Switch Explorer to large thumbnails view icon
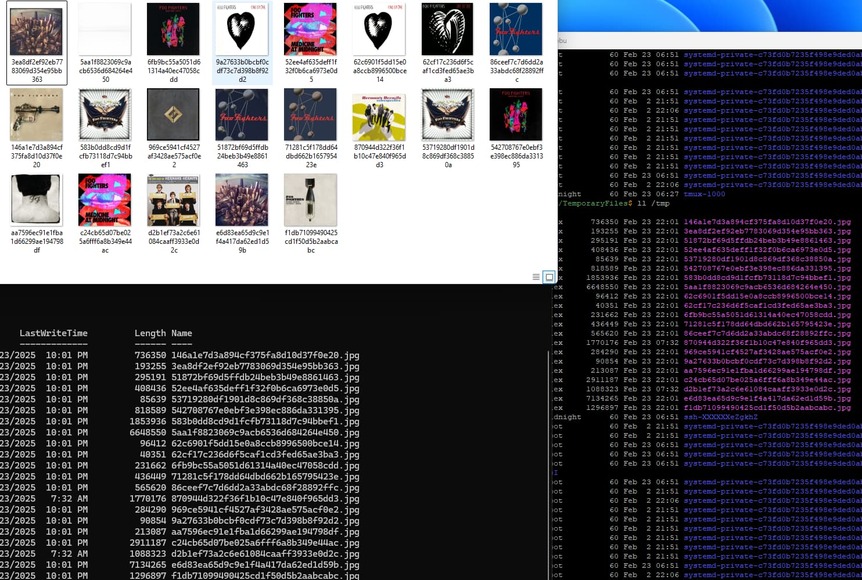 click(x=549, y=277)
